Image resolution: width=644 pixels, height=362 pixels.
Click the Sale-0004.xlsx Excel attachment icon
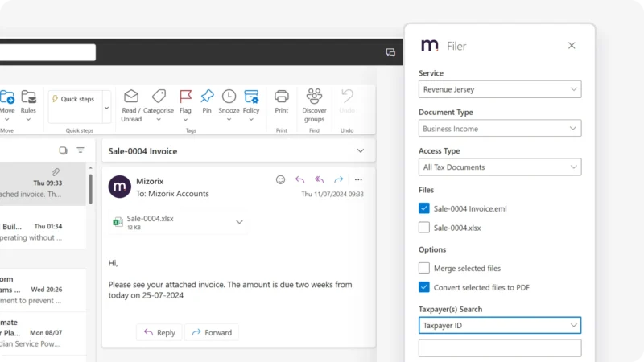pyautogui.click(x=118, y=222)
